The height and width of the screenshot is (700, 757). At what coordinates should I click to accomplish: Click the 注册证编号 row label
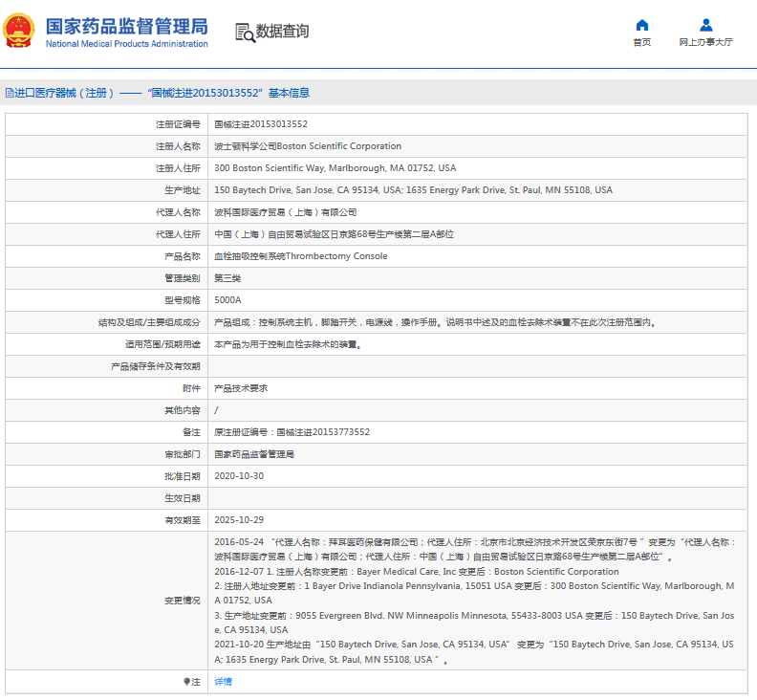(x=178, y=124)
